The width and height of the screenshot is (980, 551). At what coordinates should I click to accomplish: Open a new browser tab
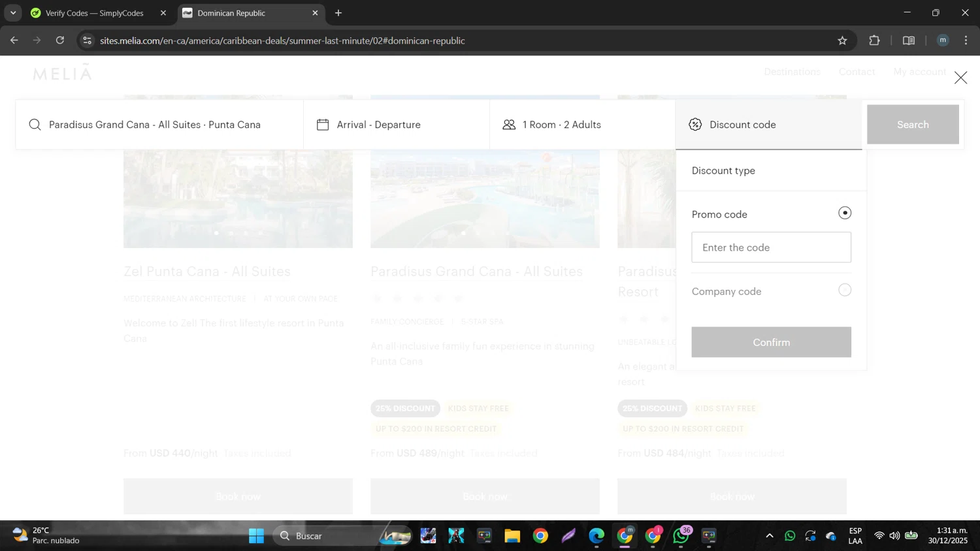pyautogui.click(x=338, y=13)
